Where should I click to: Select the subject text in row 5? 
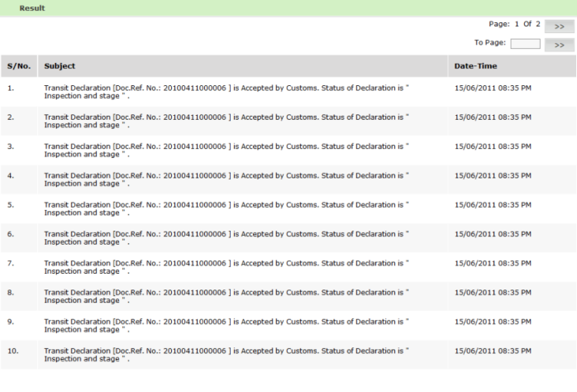(x=227, y=208)
